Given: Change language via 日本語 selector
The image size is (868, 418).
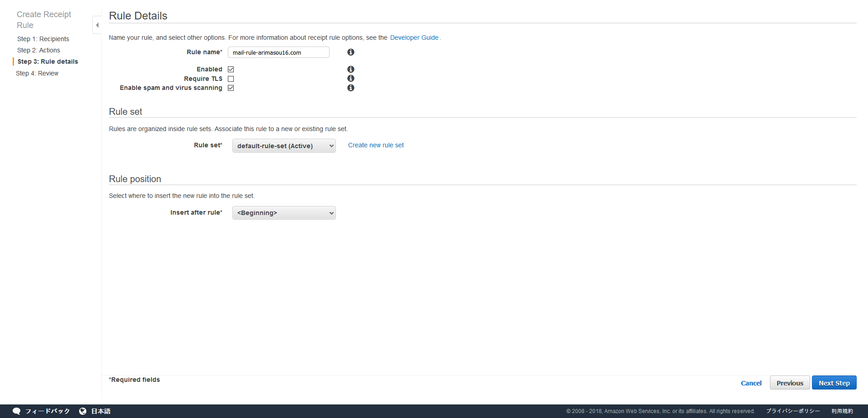Looking at the screenshot, I should 101,411.
